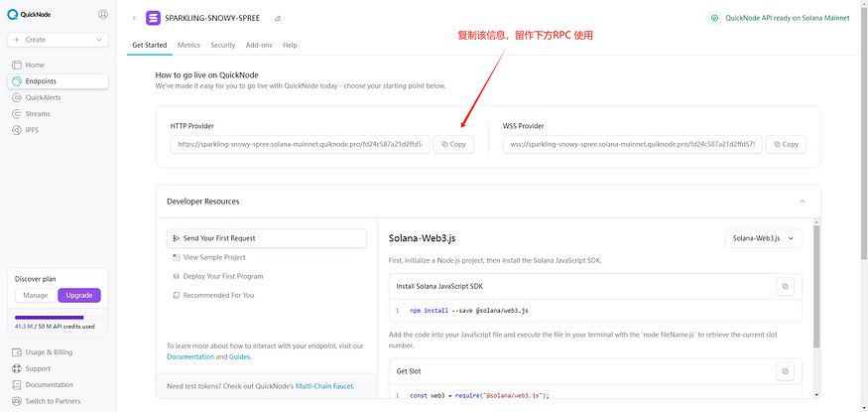
Task: Click the Solana endpoint logo icon
Action: coord(153,18)
